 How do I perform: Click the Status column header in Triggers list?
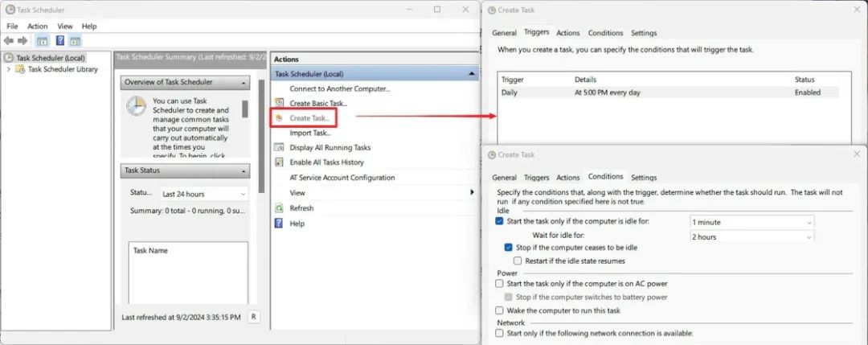[805, 80]
